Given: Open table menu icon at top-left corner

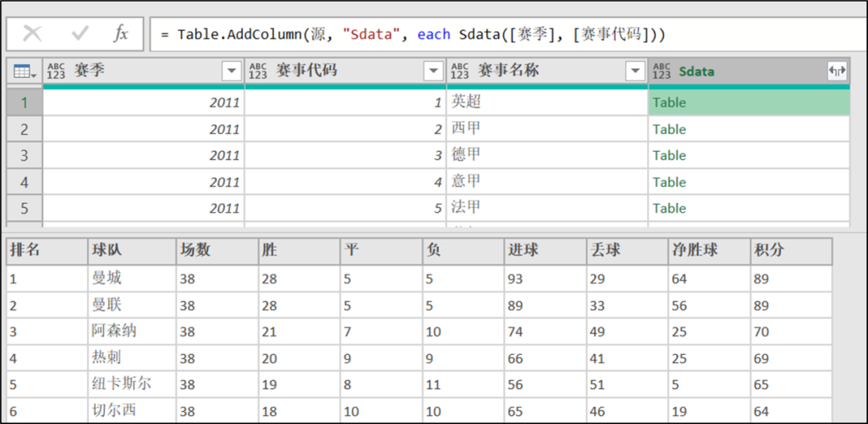Looking at the screenshot, I should [x=25, y=71].
